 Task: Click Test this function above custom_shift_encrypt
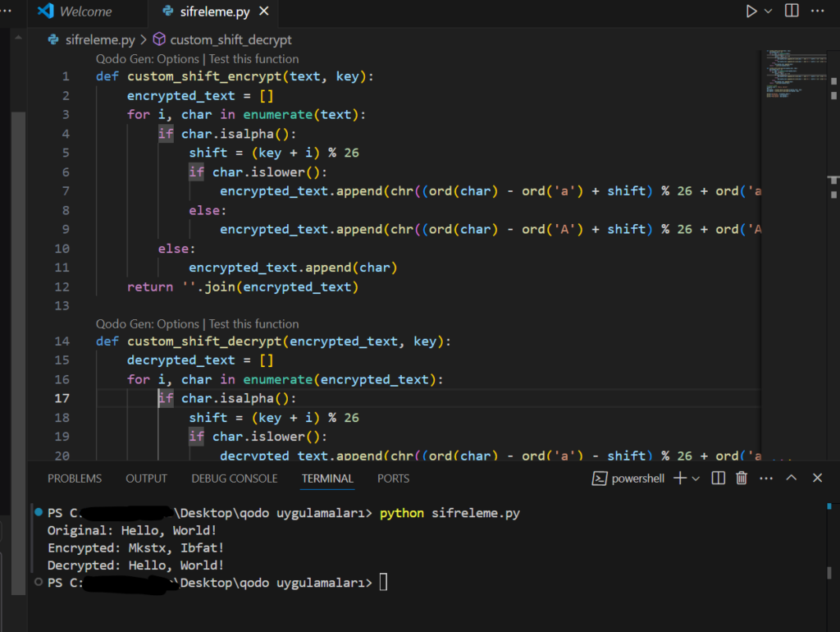click(254, 59)
